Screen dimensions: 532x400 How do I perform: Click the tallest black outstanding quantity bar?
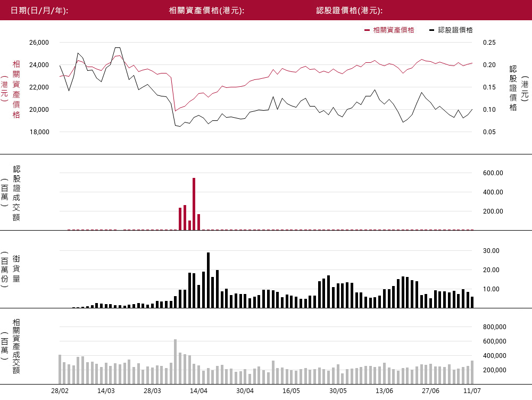(x=208, y=280)
